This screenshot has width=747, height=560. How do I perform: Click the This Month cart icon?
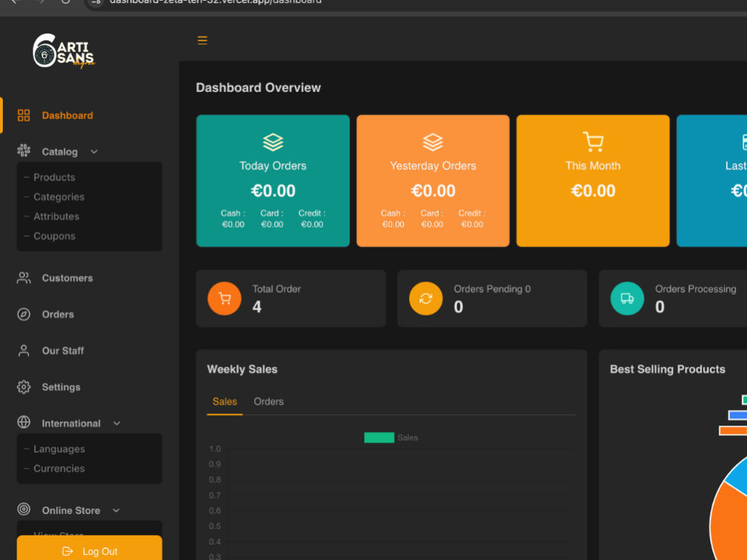(x=593, y=142)
